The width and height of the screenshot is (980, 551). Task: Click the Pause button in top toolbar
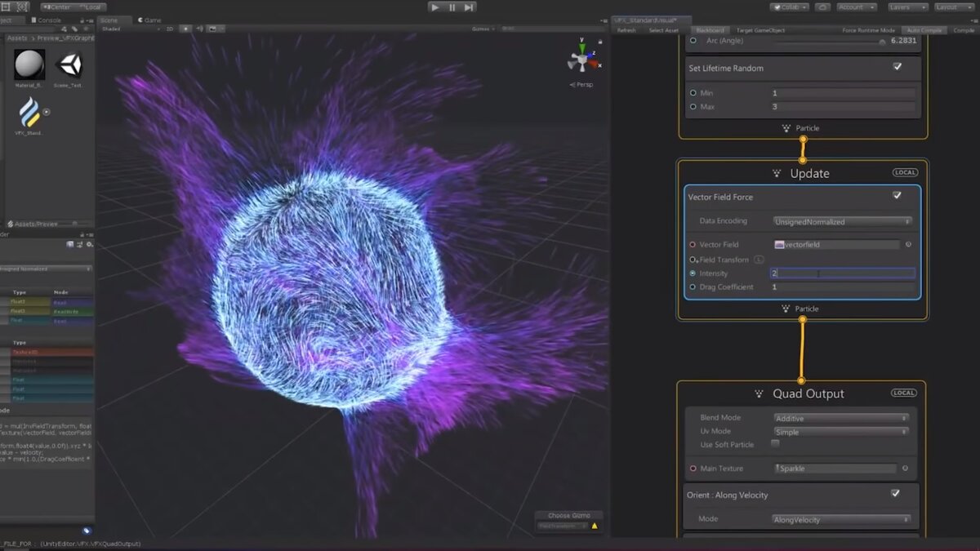tap(452, 7)
